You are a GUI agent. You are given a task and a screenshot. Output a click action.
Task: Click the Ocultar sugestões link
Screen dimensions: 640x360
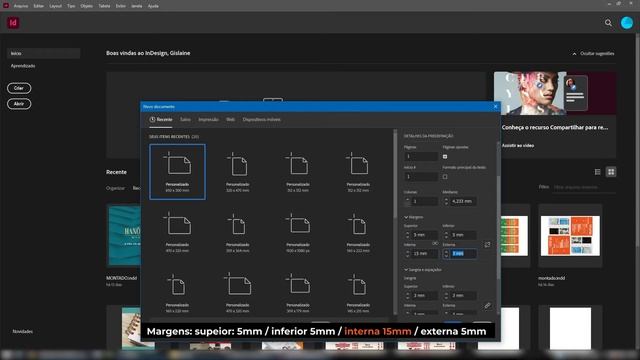click(597, 53)
